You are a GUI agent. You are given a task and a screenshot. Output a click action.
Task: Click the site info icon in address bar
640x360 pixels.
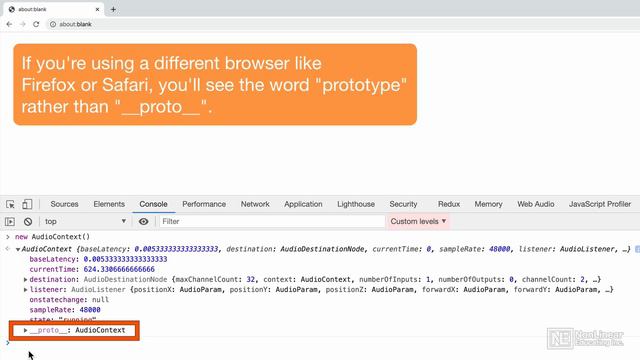point(53,24)
